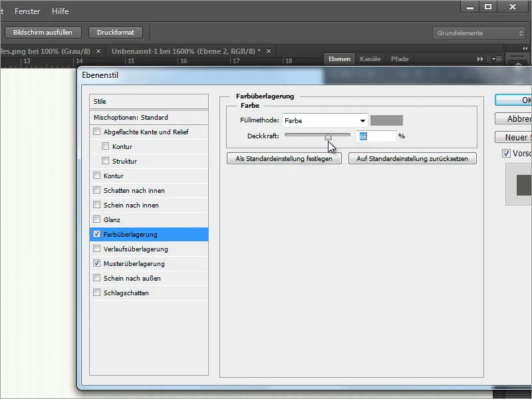This screenshot has width=532, height=399.
Task: Click Bildschirm ausfüllen button
Action: tap(43, 33)
